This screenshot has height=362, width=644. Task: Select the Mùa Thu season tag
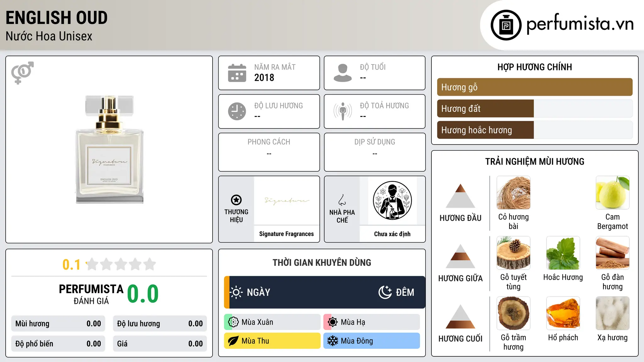272,341
